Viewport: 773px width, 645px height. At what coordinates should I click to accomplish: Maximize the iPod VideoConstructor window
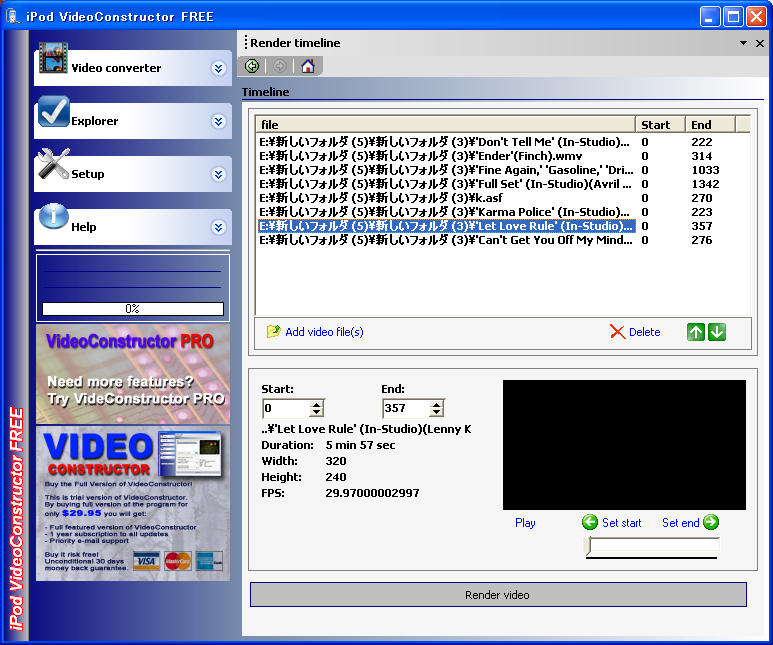click(x=733, y=17)
